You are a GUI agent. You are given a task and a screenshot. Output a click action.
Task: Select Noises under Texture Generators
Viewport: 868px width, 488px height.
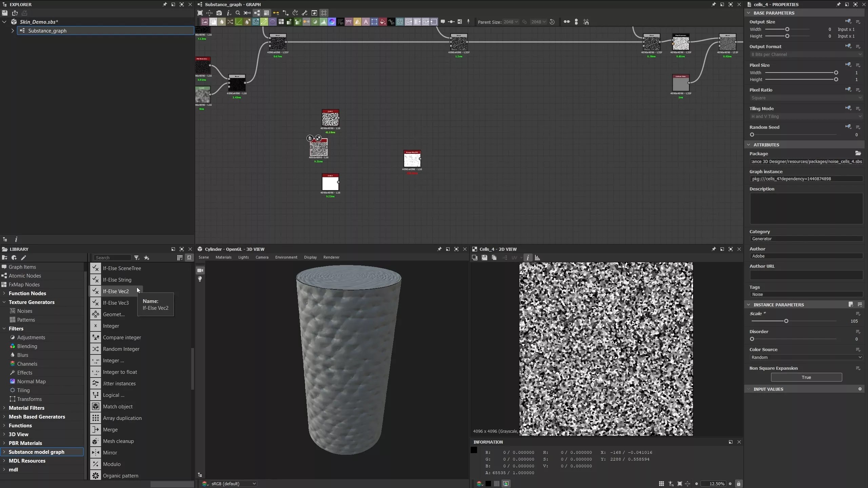pos(24,311)
